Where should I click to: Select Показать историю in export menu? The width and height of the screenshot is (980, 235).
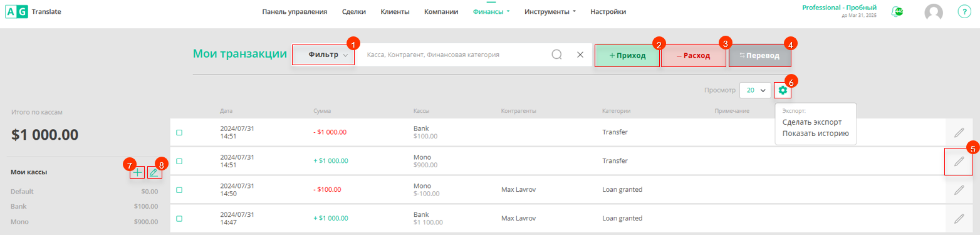pos(816,133)
